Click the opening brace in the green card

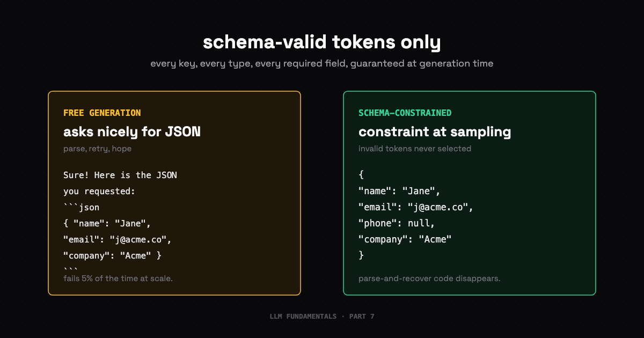(x=361, y=175)
